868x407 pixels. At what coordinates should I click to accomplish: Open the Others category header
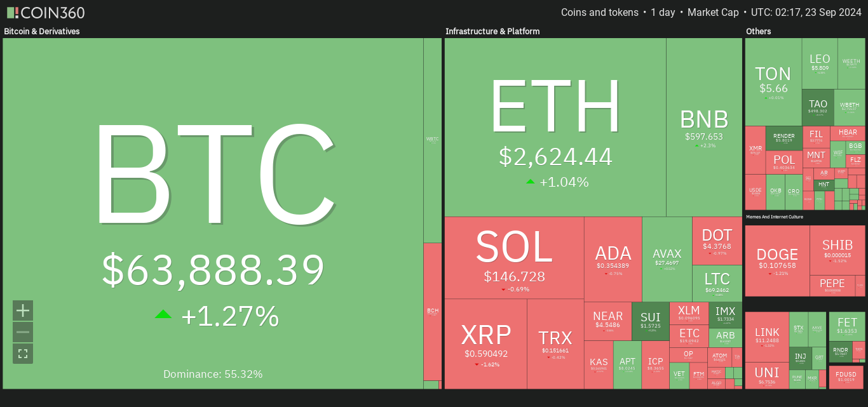tap(759, 31)
